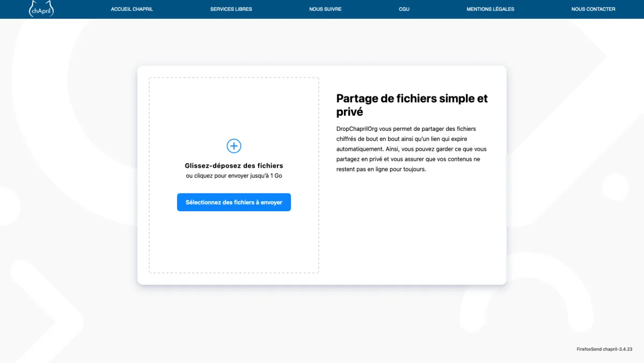Open Accueil Chapril menu item

tap(132, 9)
